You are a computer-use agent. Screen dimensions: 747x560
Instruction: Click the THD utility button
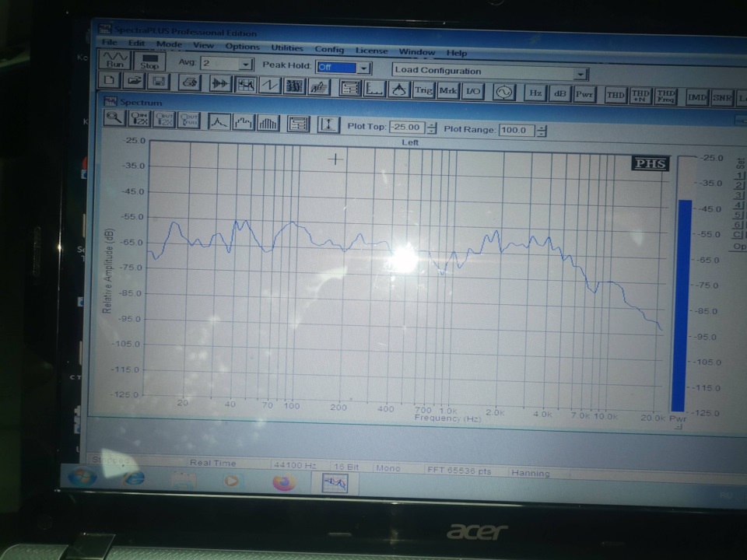[615, 95]
